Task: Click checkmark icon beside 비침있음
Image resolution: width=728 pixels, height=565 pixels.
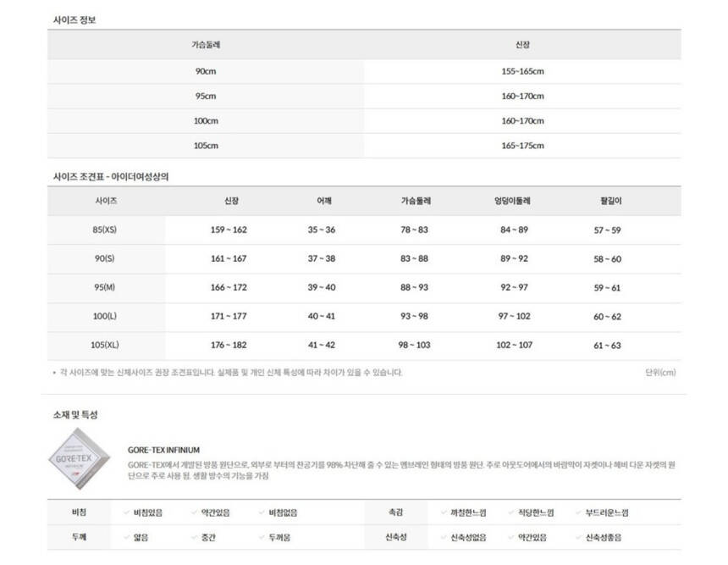Action: coord(127,512)
